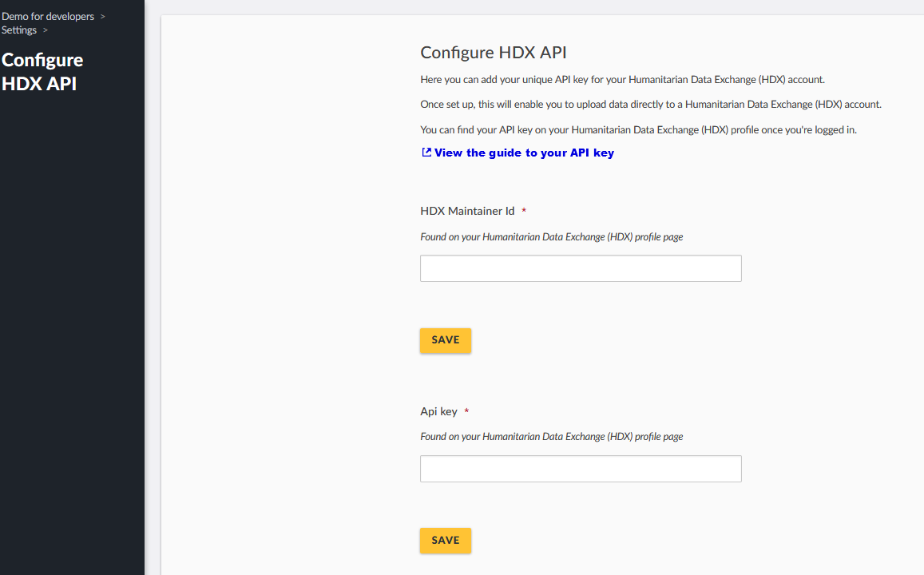Viewport: 924px width, 575px height.
Task: Focus the HDX Maintainer Id text field
Action: (x=581, y=268)
